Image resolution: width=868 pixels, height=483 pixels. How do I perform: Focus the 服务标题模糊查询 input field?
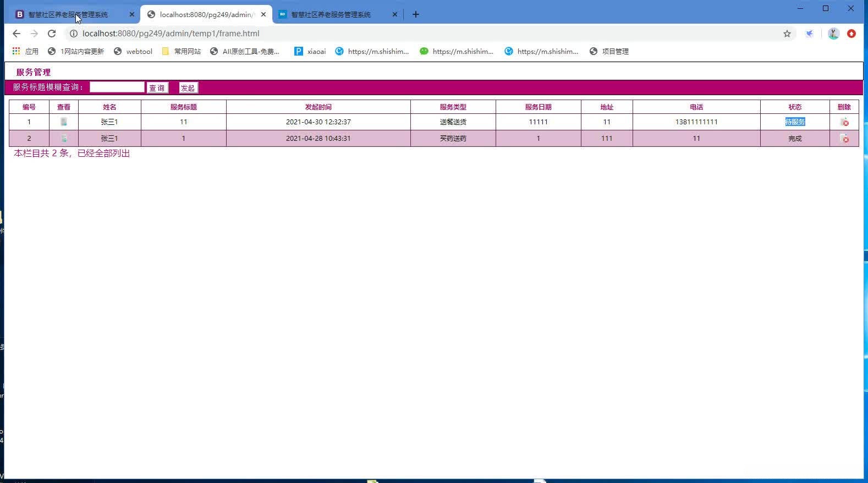[117, 87]
